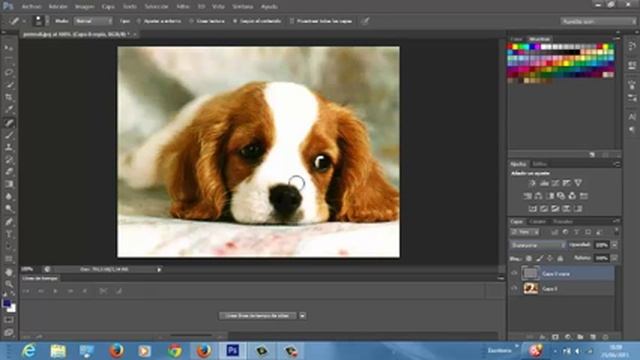Add an Invert adjustment layer

pyautogui.click(x=533, y=209)
